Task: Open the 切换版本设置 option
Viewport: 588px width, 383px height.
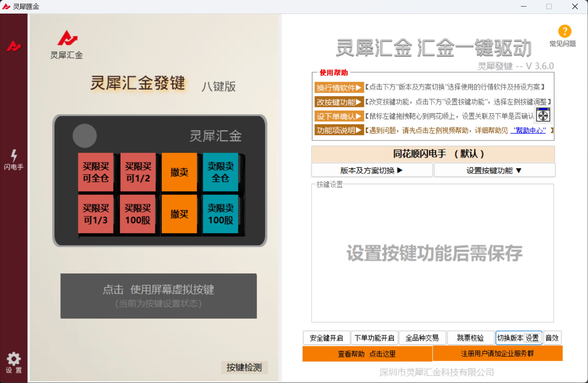Action: point(518,338)
